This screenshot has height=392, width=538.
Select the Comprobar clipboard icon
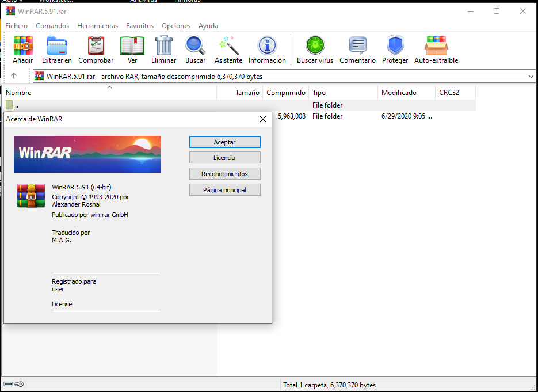point(96,45)
